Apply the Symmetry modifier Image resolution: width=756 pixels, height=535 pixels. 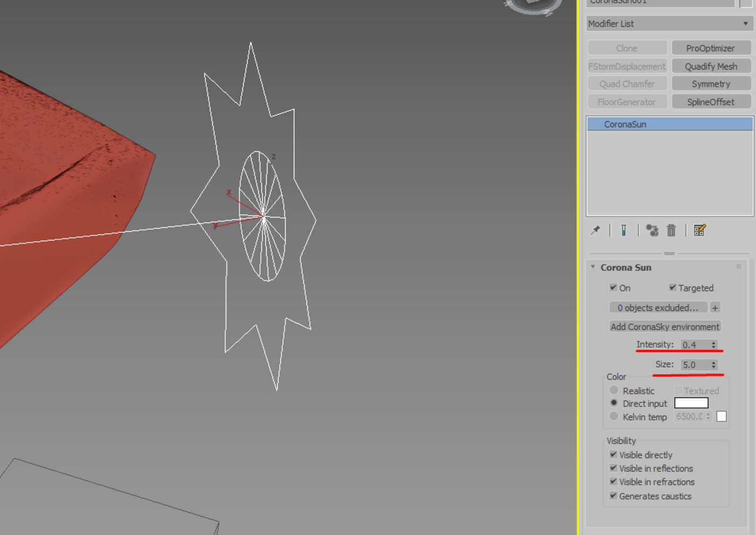pyautogui.click(x=711, y=84)
